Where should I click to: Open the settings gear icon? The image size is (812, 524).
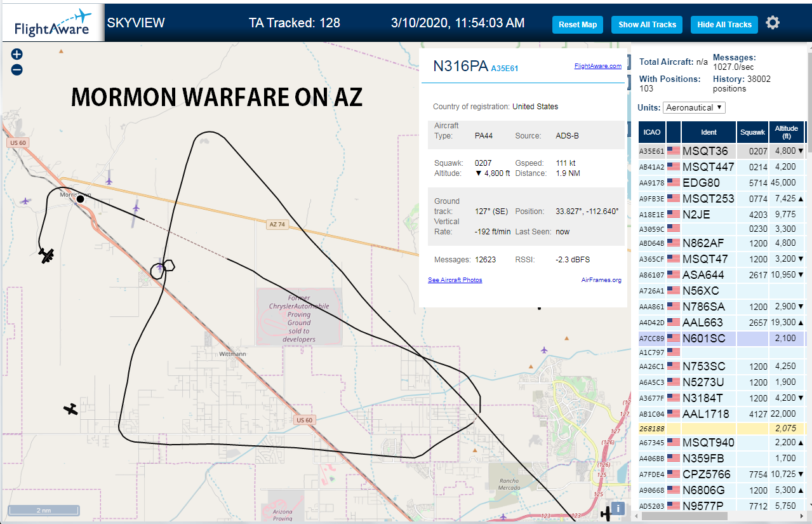click(x=772, y=24)
